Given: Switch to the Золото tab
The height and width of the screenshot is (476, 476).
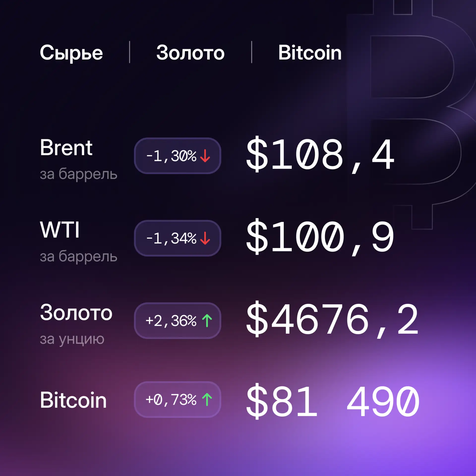Looking at the screenshot, I should coord(190,53).
